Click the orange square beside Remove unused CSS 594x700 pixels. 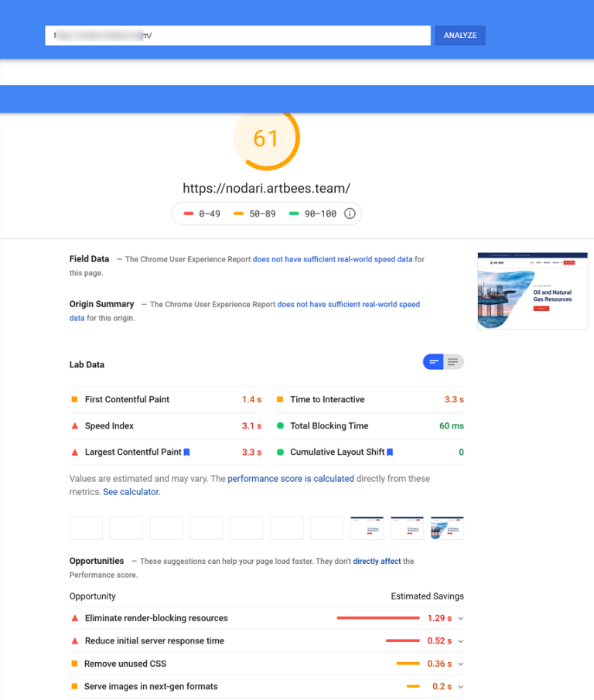[75, 664]
